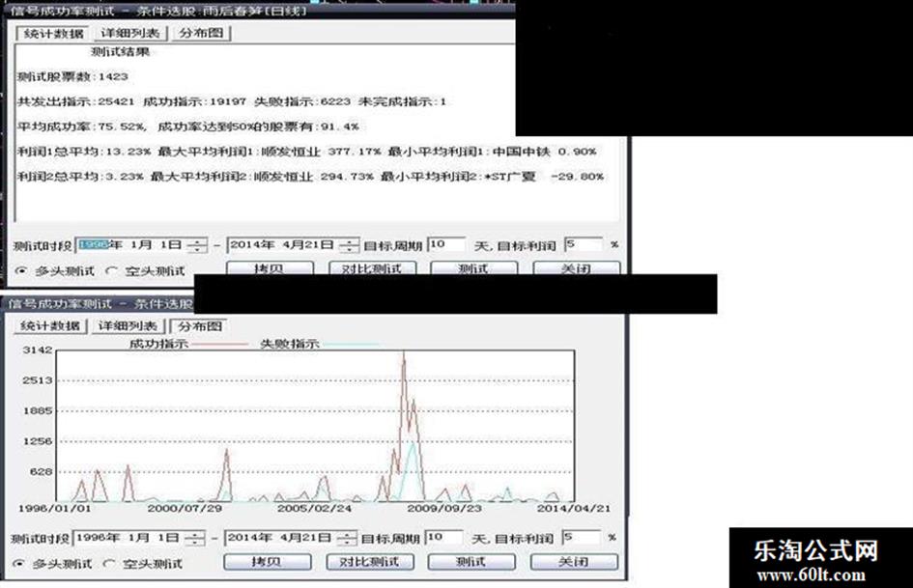Click 最小平均利润2 *ST广夏 text
Screen dimensions: 913x588
(x=492, y=177)
